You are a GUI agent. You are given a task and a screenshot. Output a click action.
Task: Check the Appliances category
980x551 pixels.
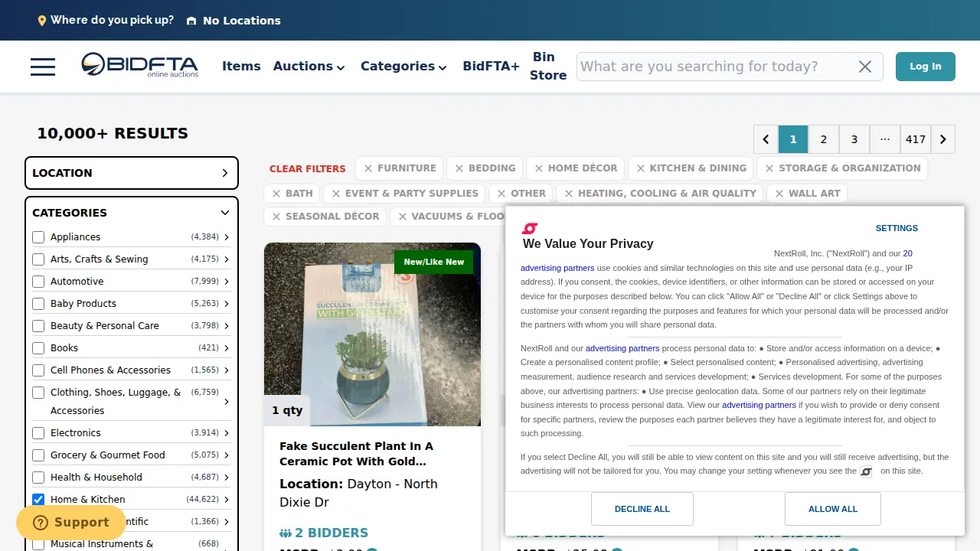click(x=38, y=237)
